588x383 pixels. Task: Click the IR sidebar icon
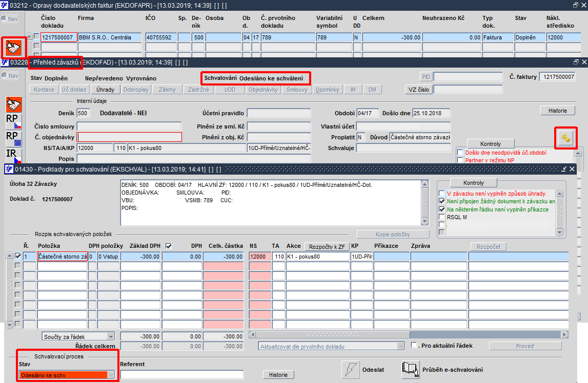click(x=13, y=156)
